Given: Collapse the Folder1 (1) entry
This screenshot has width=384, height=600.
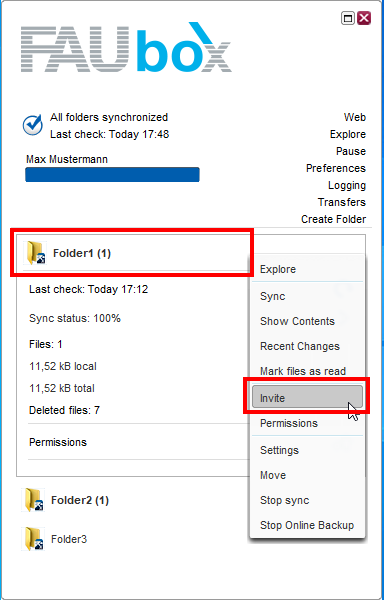Looking at the screenshot, I should [82, 253].
